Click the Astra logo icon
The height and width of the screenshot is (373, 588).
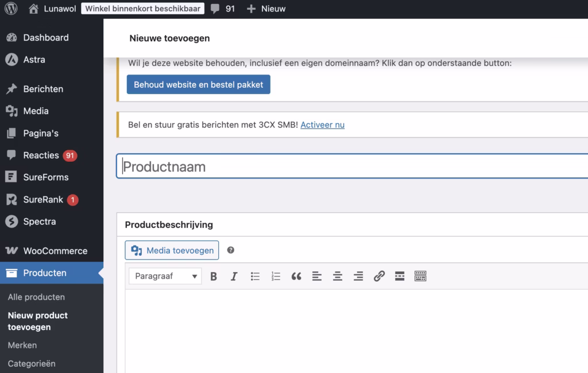pos(11,60)
